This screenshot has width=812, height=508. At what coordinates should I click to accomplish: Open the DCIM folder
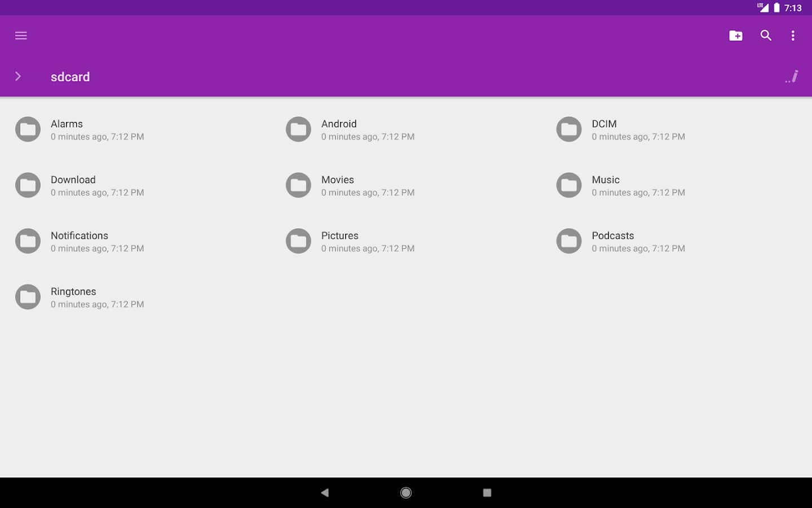pos(604,124)
